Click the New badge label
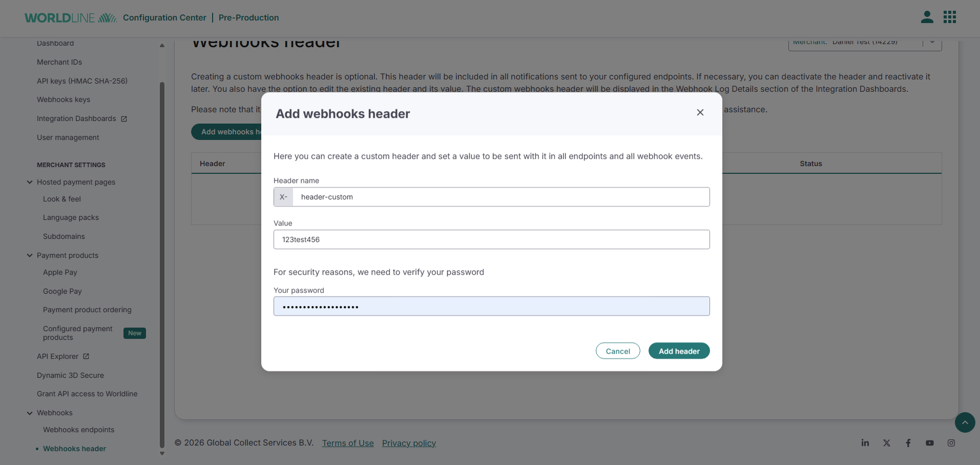Image resolution: width=980 pixels, height=465 pixels. pos(135,333)
